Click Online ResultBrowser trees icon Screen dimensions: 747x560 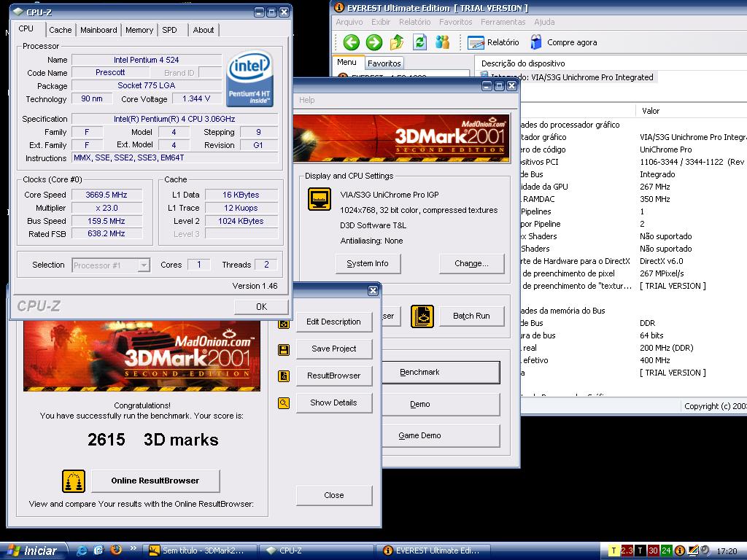(74, 481)
